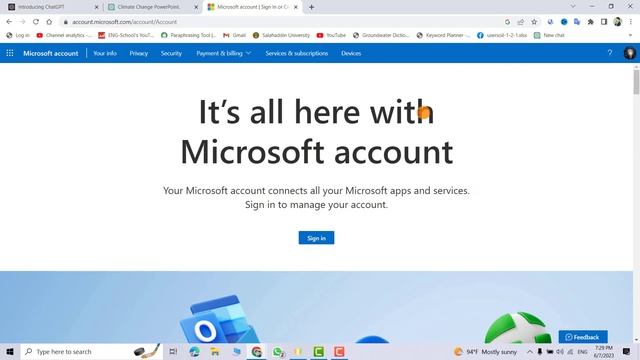This screenshot has height=360, width=640.
Task: Open the Chrome profile avatar
Action: (617, 22)
